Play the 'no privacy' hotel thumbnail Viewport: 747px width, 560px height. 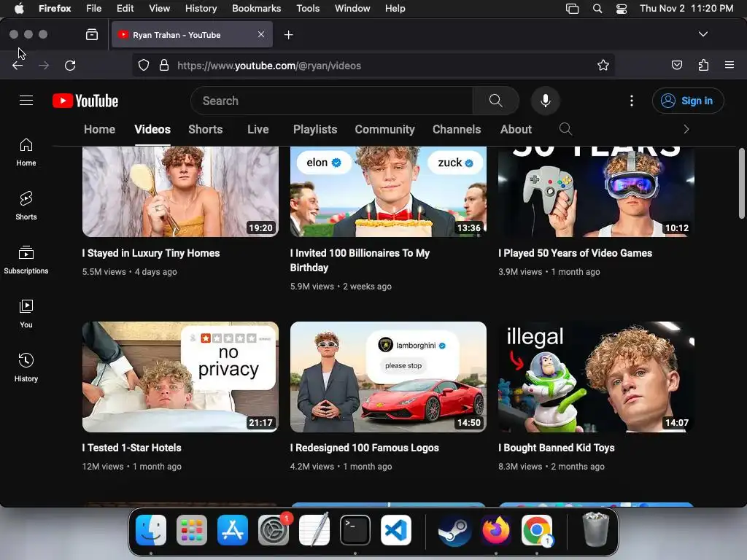click(x=180, y=377)
